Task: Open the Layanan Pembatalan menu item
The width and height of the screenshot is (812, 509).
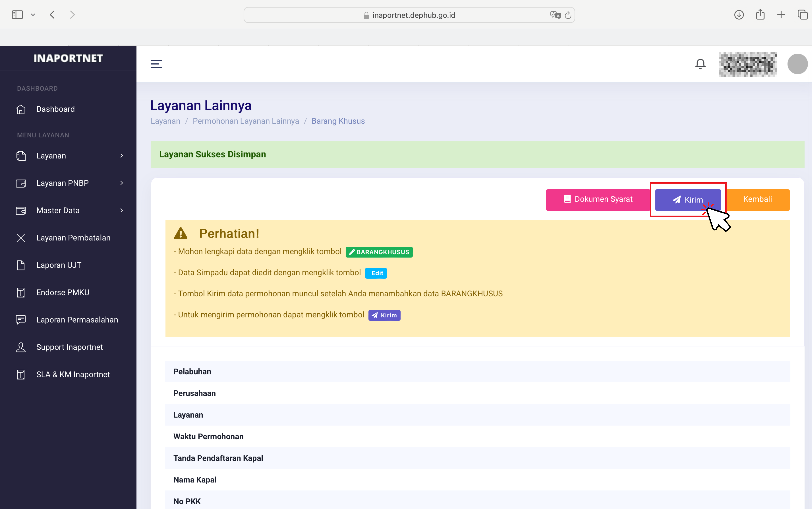Action: coord(73,238)
